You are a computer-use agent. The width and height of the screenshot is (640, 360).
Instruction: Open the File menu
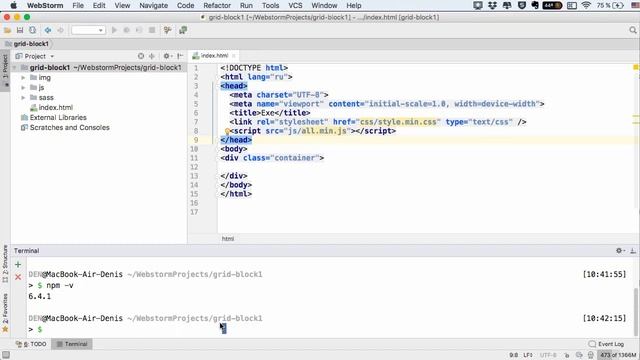(x=78, y=6)
